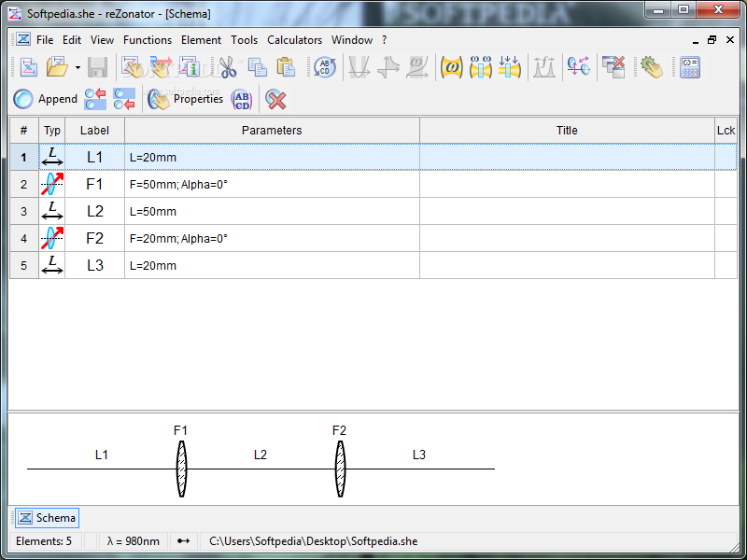The image size is (747, 560).
Task: Click the Parameters column header
Action: point(272,131)
